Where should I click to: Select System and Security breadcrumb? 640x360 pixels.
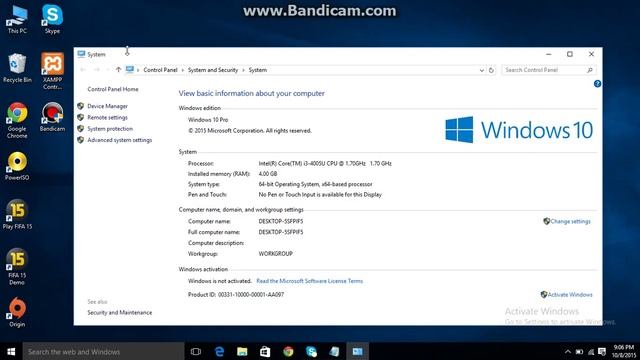pos(213,70)
